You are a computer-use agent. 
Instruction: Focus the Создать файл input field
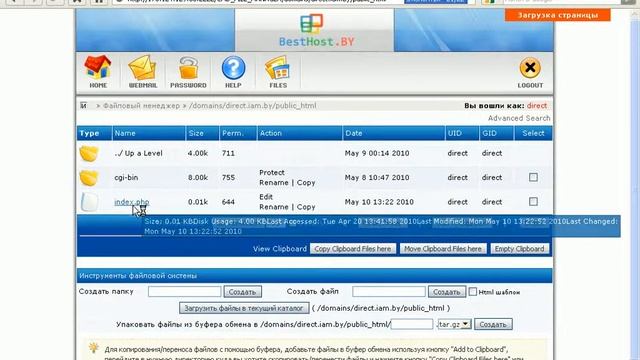click(x=389, y=291)
